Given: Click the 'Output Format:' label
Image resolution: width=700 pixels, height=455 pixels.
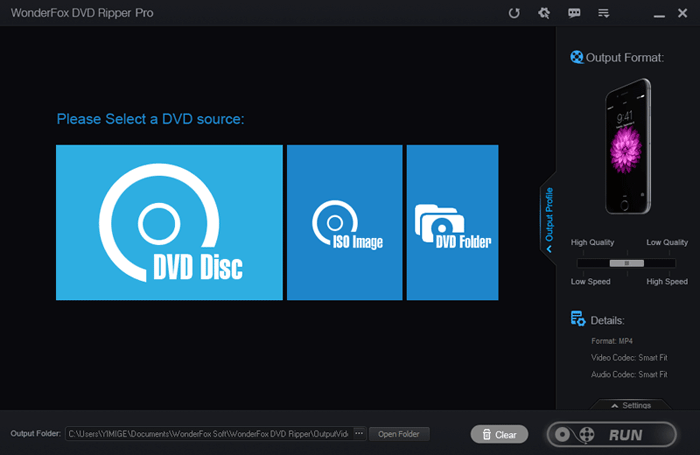Looking at the screenshot, I should (x=625, y=58).
